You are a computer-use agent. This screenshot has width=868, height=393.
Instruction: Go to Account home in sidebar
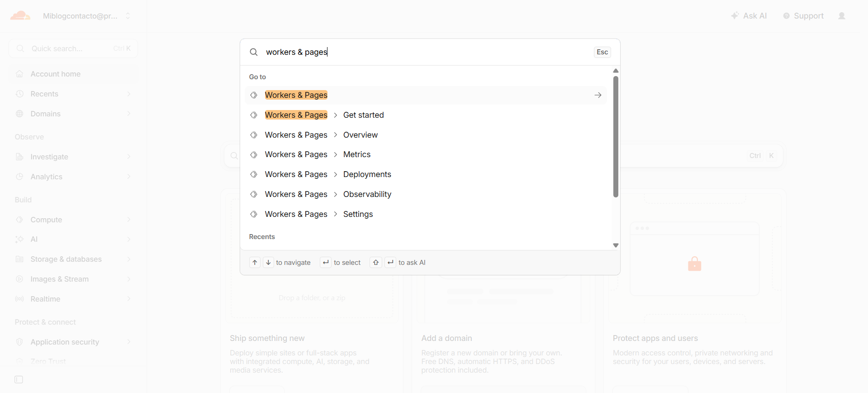[x=73, y=74]
